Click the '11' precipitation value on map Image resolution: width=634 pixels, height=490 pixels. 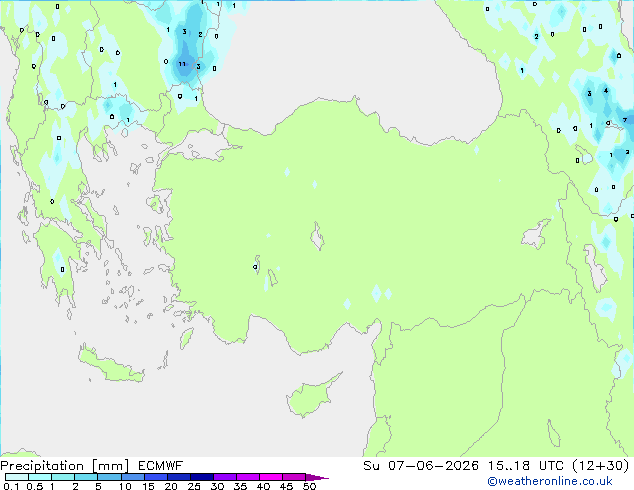click(182, 64)
